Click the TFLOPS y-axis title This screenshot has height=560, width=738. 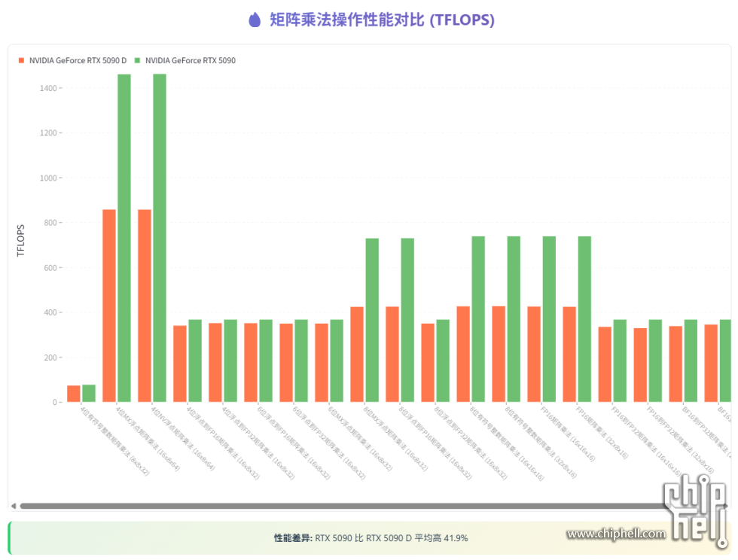(x=20, y=240)
